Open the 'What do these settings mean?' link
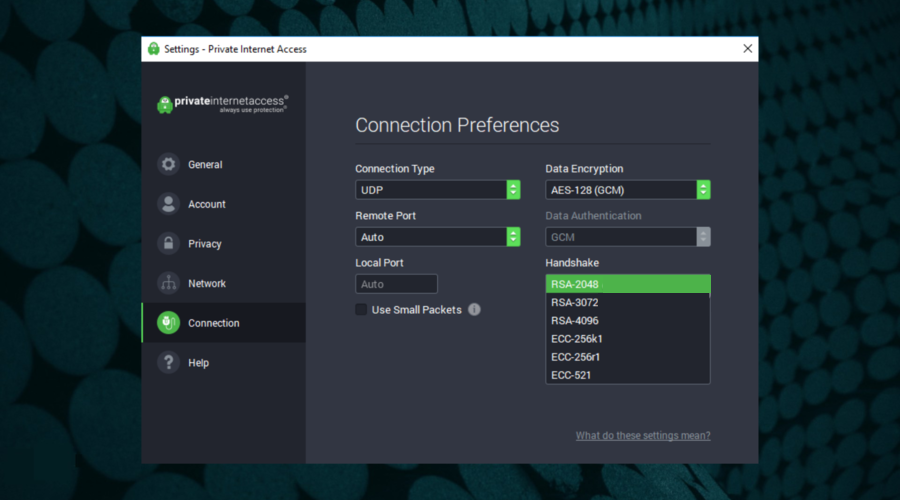 coord(643,436)
